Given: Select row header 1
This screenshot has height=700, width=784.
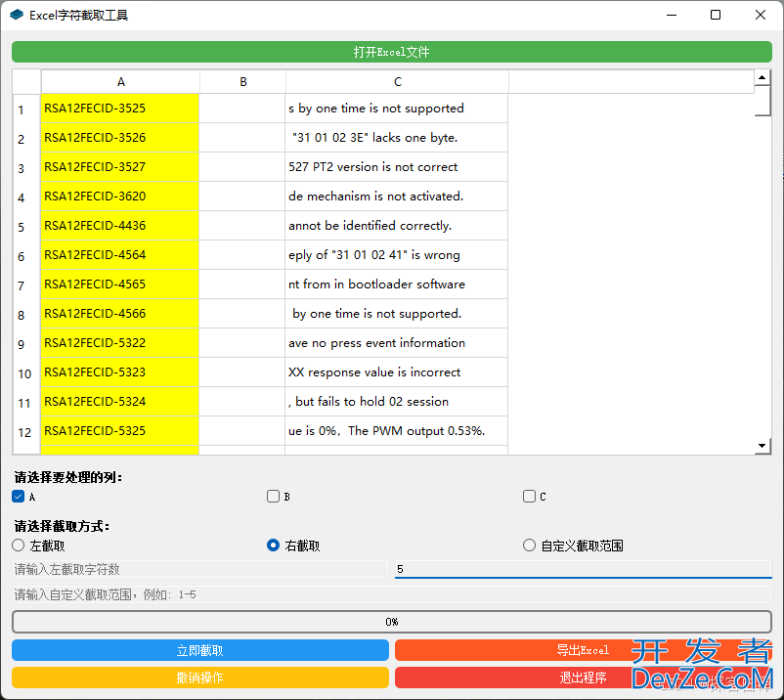Looking at the screenshot, I should (x=26, y=109).
